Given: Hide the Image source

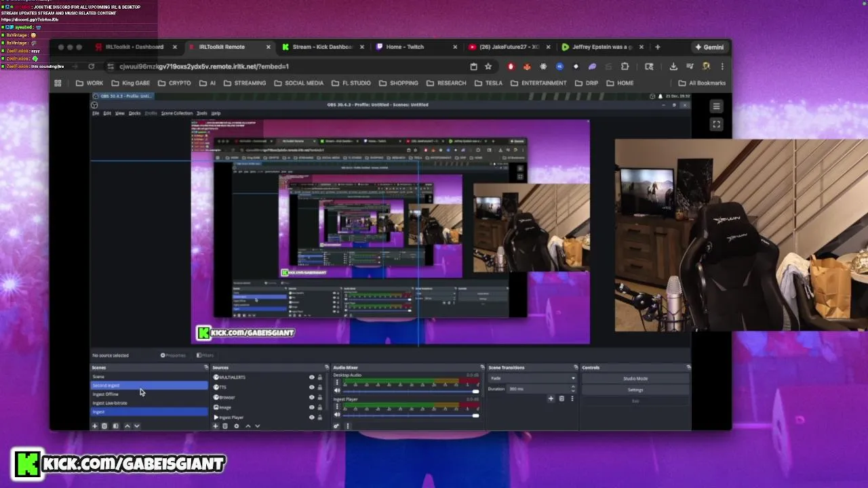Looking at the screenshot, I should tap(312, 407).
